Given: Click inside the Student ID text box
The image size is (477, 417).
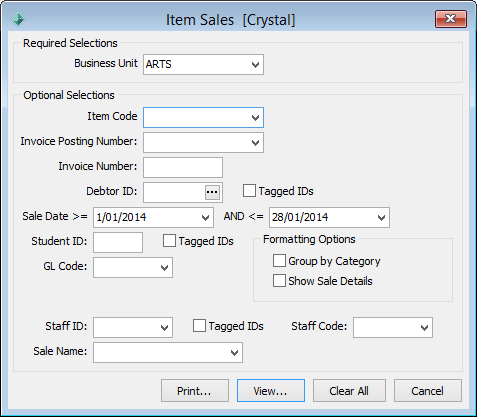Looking at the screenshot, I should (118, 242).
